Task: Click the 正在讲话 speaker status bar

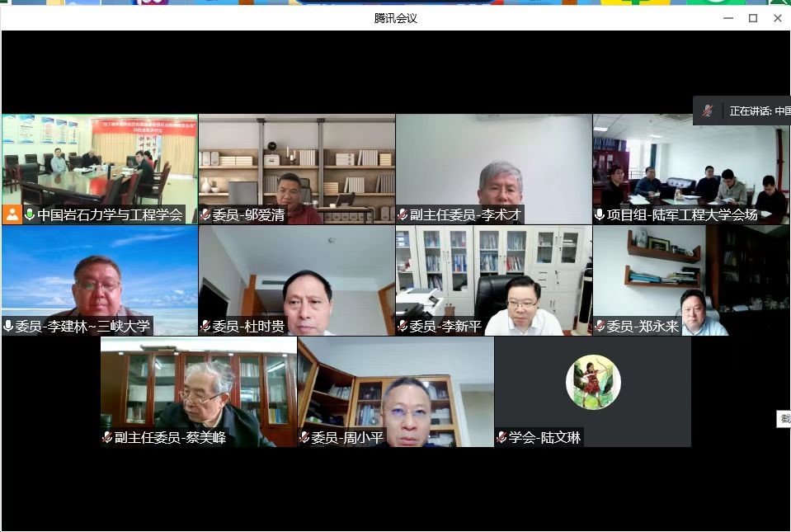Action: coord(759,111)
